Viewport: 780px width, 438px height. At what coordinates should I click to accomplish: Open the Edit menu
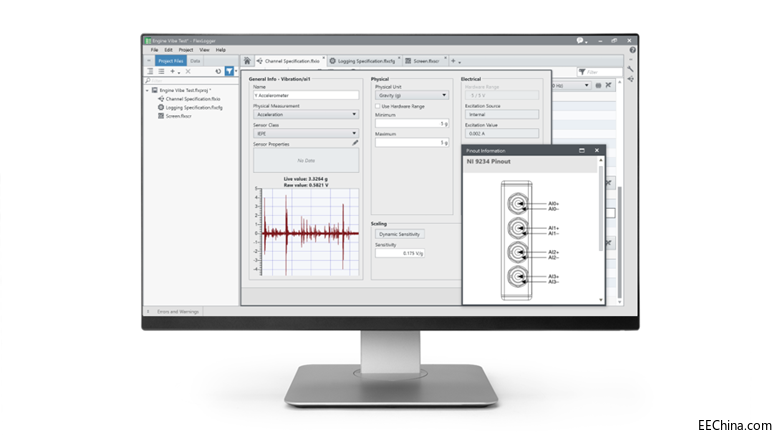(x=169, y=50)
